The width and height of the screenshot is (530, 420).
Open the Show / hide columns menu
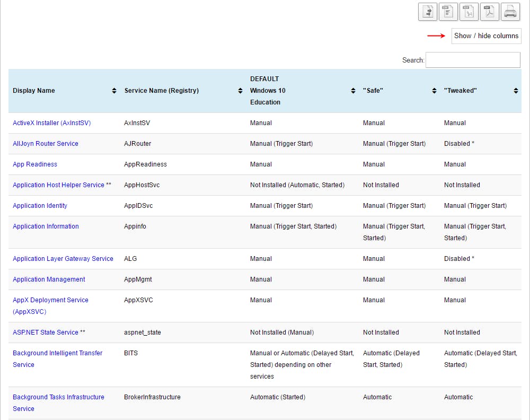(486, 36)
